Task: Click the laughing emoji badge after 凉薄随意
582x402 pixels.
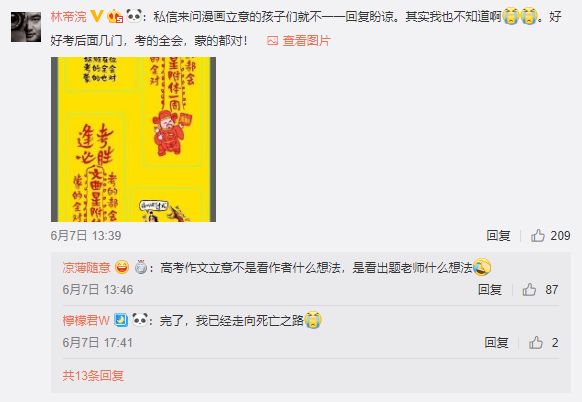Action: click(122, 267)
